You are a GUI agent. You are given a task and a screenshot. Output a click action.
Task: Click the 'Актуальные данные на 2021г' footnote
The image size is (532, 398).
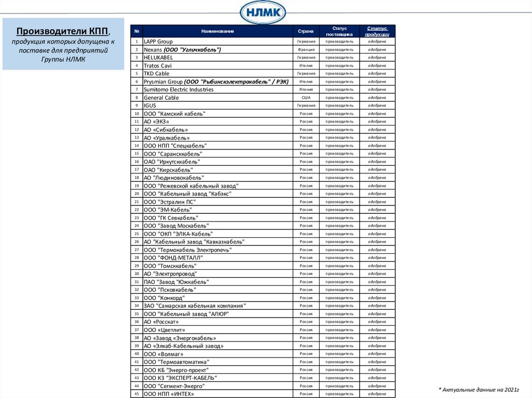478,389
